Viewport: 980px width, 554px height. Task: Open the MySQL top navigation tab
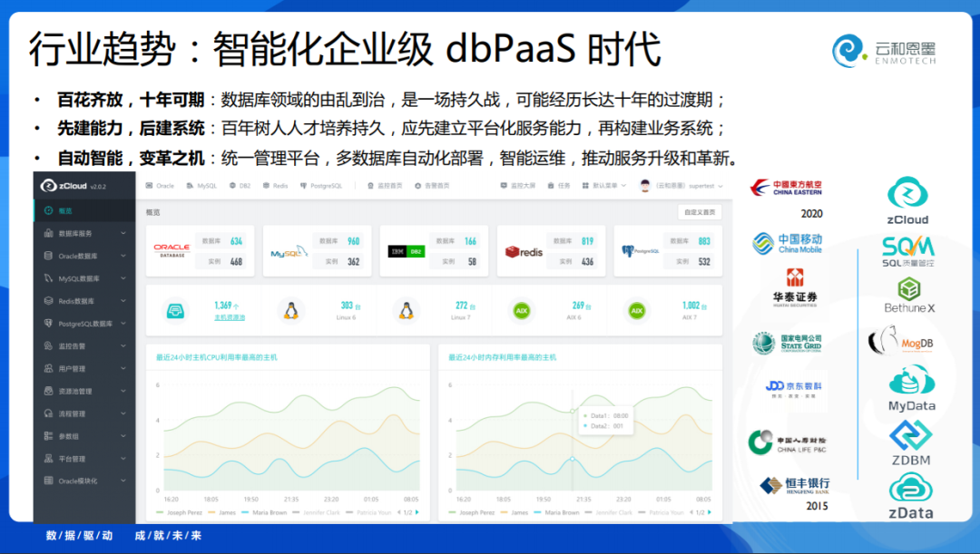pyautogui.click(x=201, y=186)
